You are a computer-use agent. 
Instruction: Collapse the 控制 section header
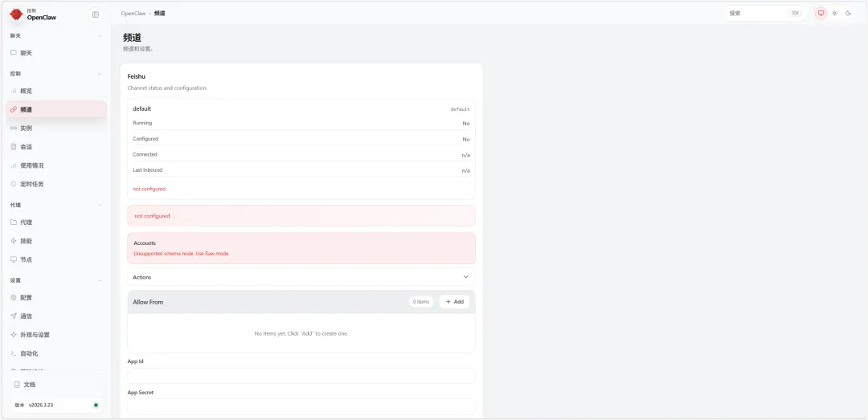pos(56,74)
